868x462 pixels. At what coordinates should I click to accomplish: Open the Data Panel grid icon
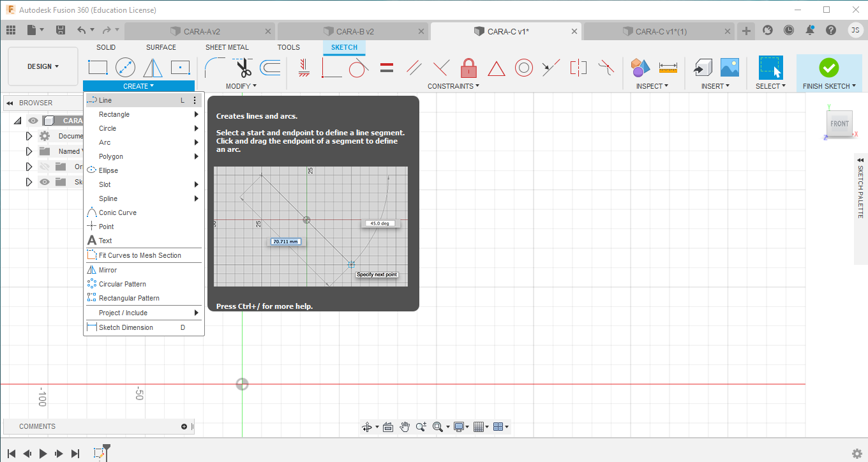[x=11, y=30]
